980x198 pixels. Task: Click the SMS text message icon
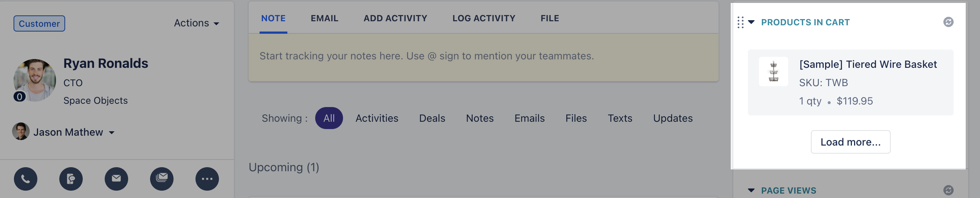click(x=71, y=179)
